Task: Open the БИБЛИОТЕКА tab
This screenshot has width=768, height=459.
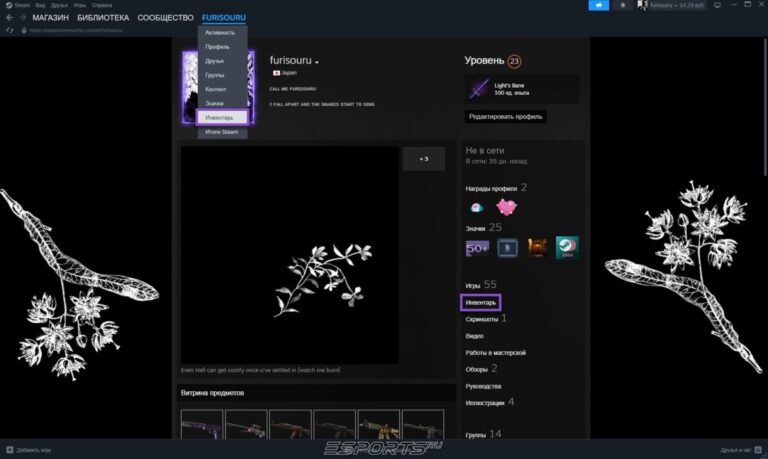Action: [101, 18]
